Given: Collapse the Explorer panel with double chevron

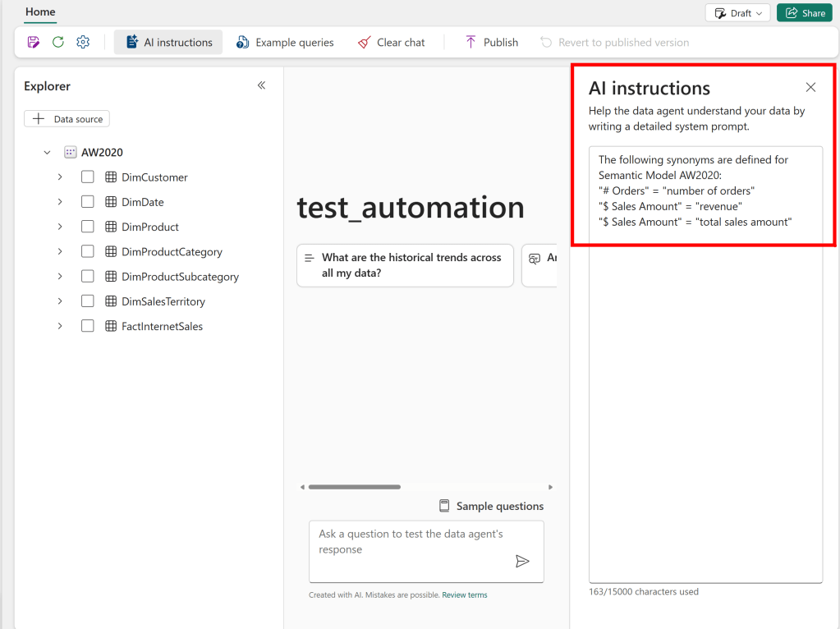Looking at the screenshot, I should pos(261,85).
